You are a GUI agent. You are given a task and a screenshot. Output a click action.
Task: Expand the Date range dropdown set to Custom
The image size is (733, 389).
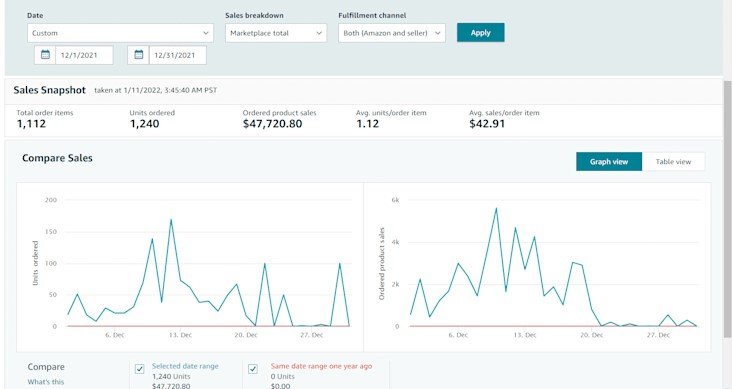click(x=120, y=33)
